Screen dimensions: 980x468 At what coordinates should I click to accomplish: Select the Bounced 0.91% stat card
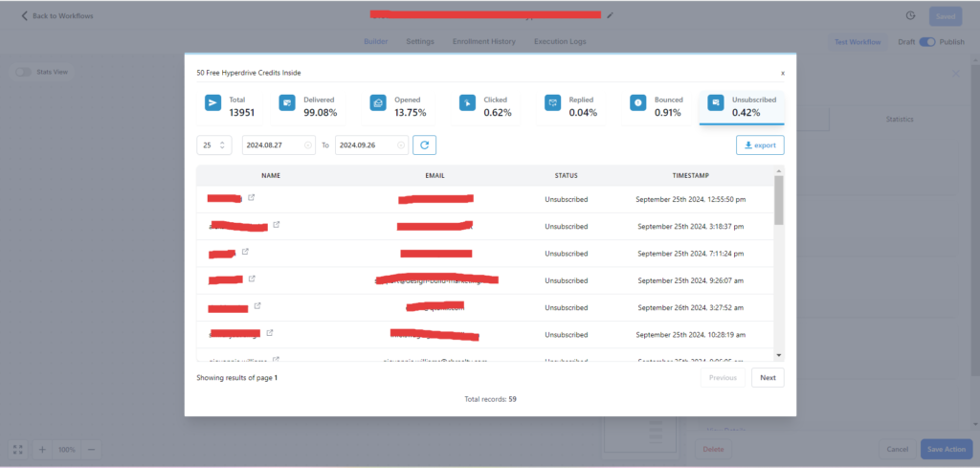657,107
